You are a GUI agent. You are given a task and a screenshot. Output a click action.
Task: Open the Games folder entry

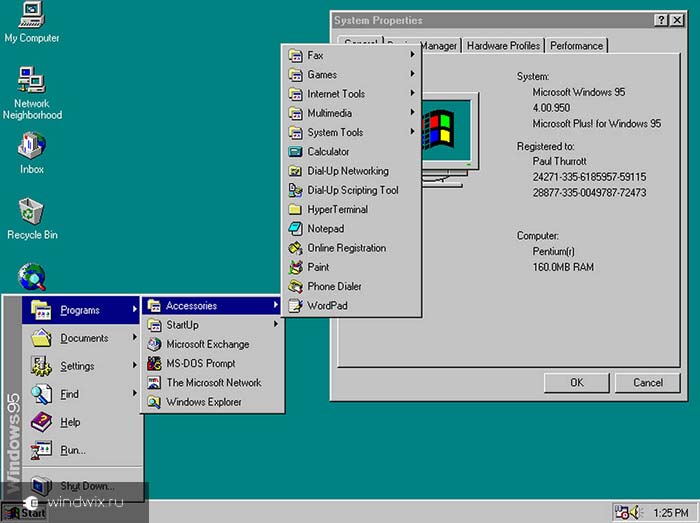click(x=352, y=74)
